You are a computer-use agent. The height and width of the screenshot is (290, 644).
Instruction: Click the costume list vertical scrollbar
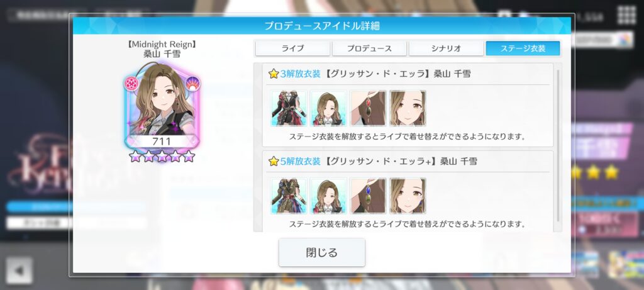click(558, 146)
